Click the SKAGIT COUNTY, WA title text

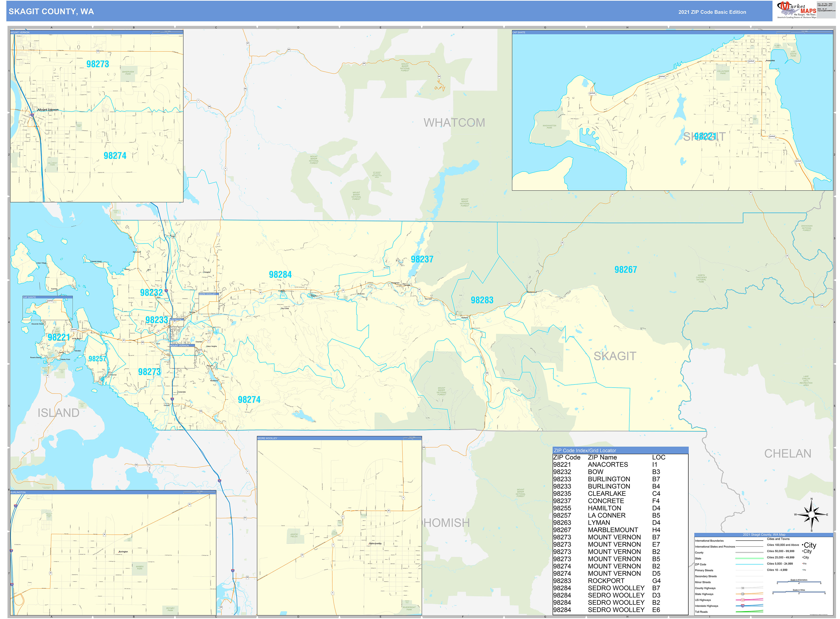[x=51, y=12]
